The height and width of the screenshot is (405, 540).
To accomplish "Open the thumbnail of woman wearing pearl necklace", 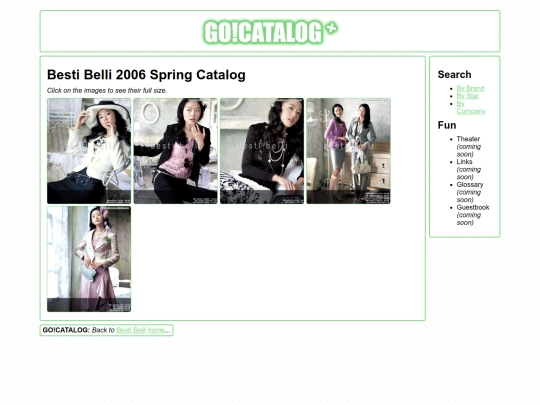I will click(262, 151).
